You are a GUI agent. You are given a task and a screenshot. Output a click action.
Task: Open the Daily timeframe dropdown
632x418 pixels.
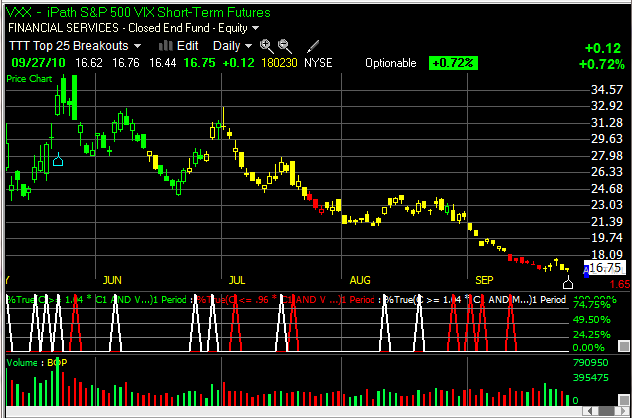pyautogui.click(x=232, y=46)
